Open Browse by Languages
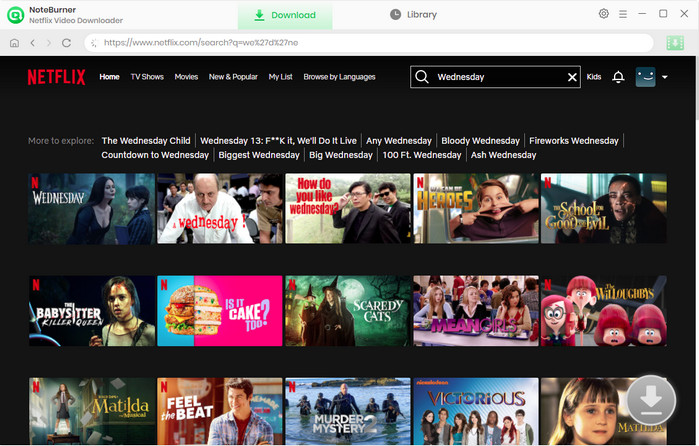This screenshot has width=699, height=446. 339,77
